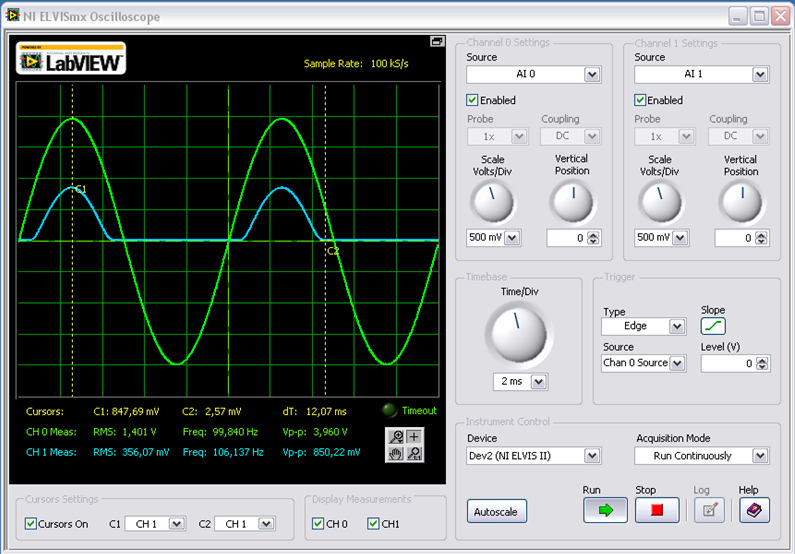Open Acquisition Mode Run Continuously dropdown
Viewport: 795px width, 554px height.
click(760, 456)
